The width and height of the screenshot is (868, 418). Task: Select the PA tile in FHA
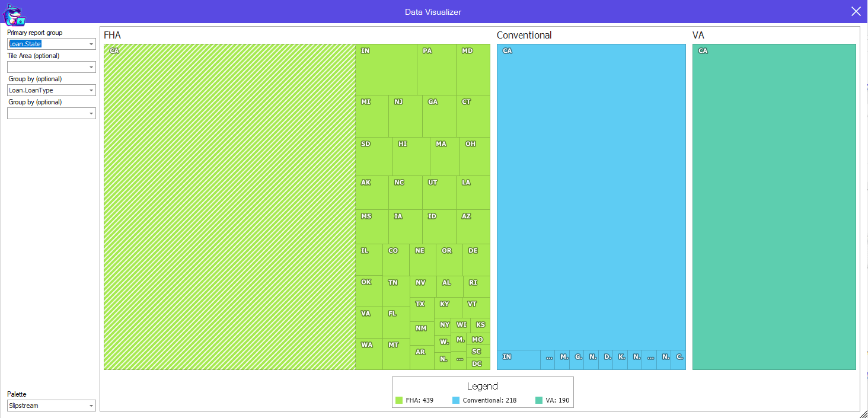[436, 70]
